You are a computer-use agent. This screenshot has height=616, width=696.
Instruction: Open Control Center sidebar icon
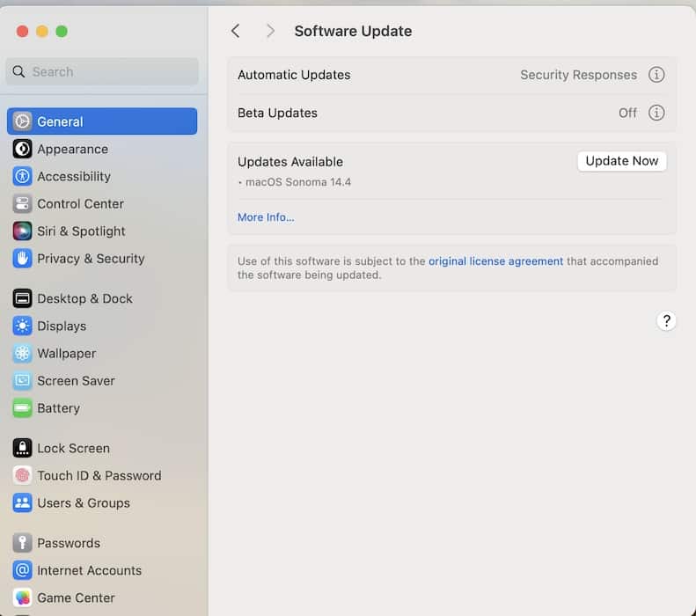(22, 203)
